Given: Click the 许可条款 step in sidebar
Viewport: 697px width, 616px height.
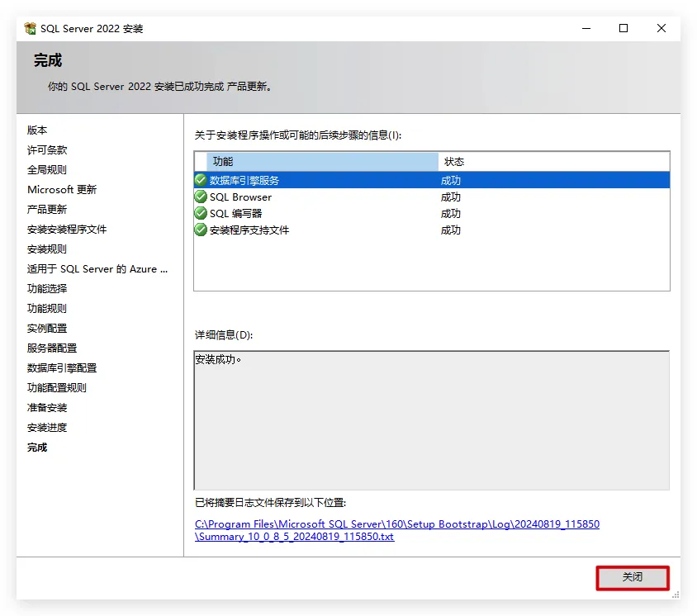Looking at the screenshot, I should click(47, 150).
